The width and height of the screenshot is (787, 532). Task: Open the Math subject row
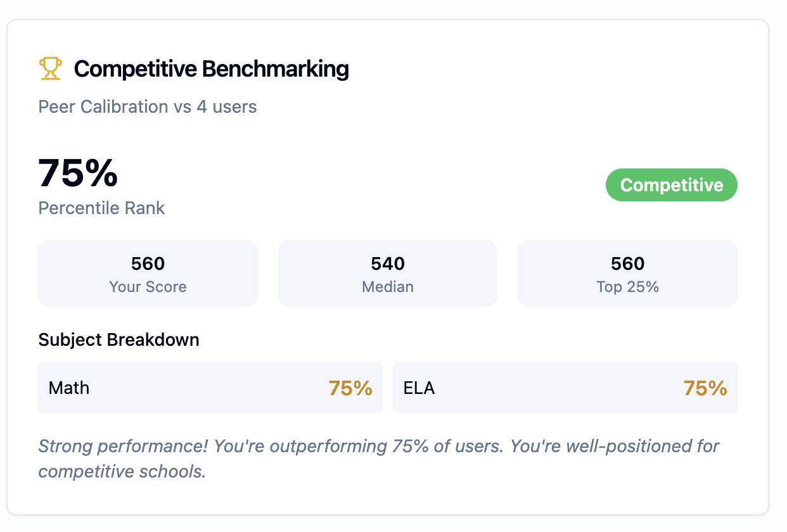pyautogui.click(x=210, y=388)
